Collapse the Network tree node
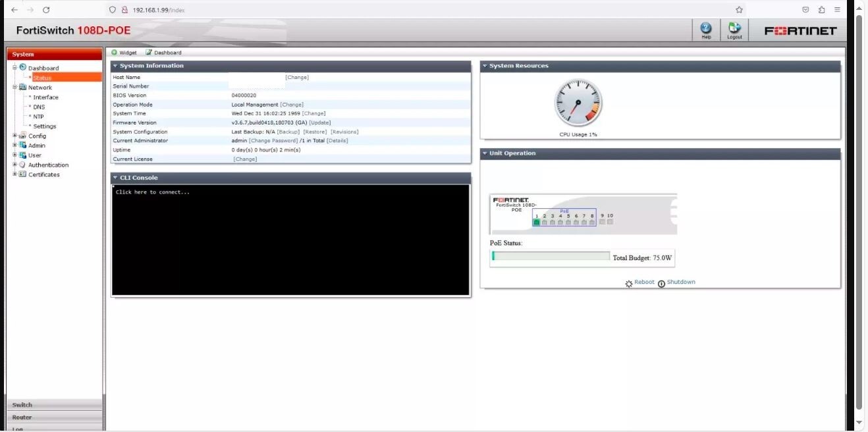This screenshot has height=432, width=868. pos(14,87)
